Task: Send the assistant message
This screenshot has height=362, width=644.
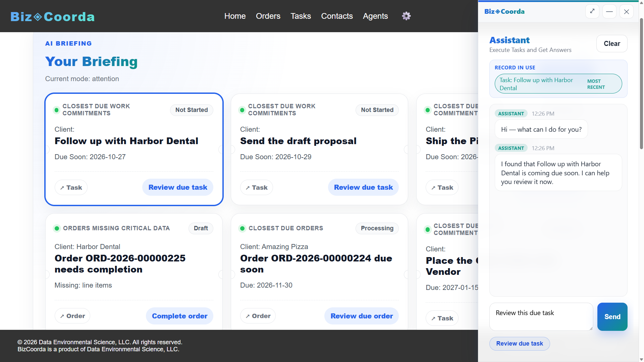Action: coord(612,317)
